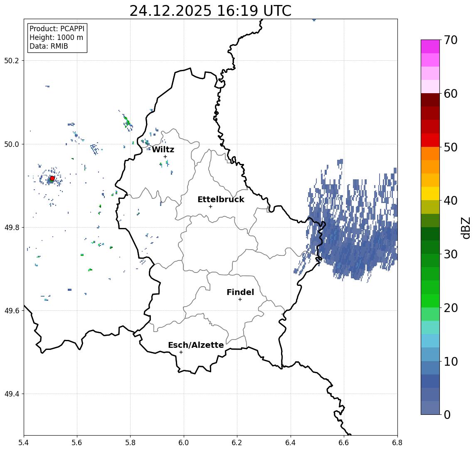Click the latitude axis label 49.4

tap(12, 394)
